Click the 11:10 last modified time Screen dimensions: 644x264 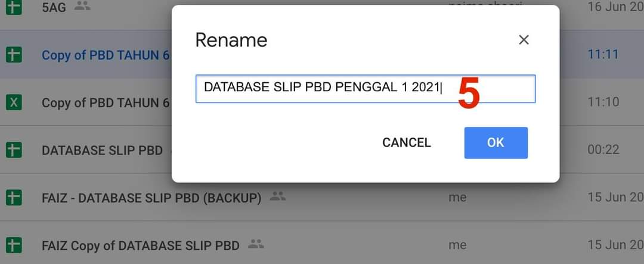603,103
